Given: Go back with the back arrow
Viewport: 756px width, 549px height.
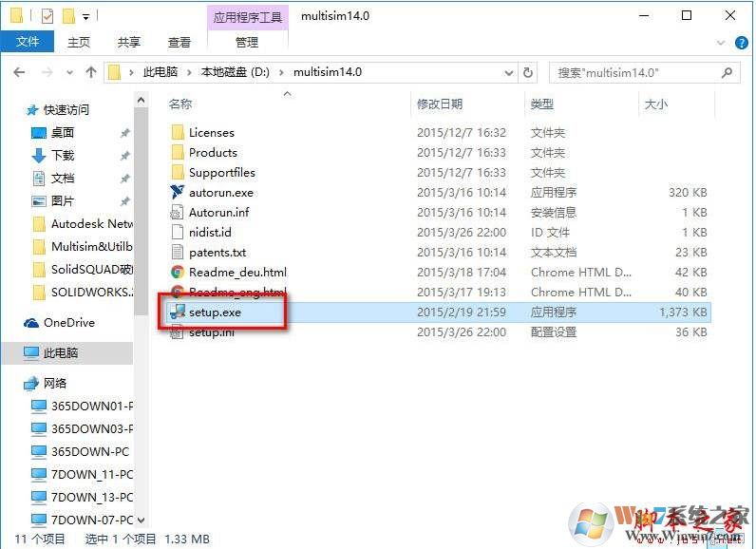Looking at the screenshot, I should point(19,72).
